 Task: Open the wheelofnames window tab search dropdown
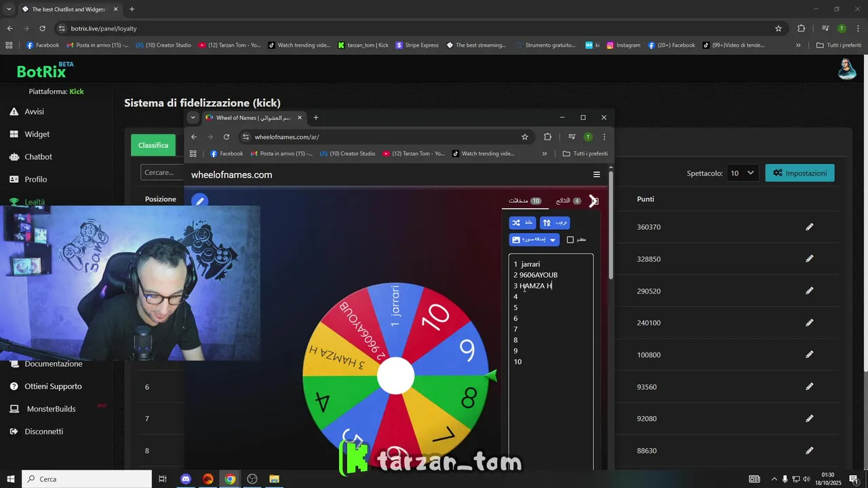[193, 117]
